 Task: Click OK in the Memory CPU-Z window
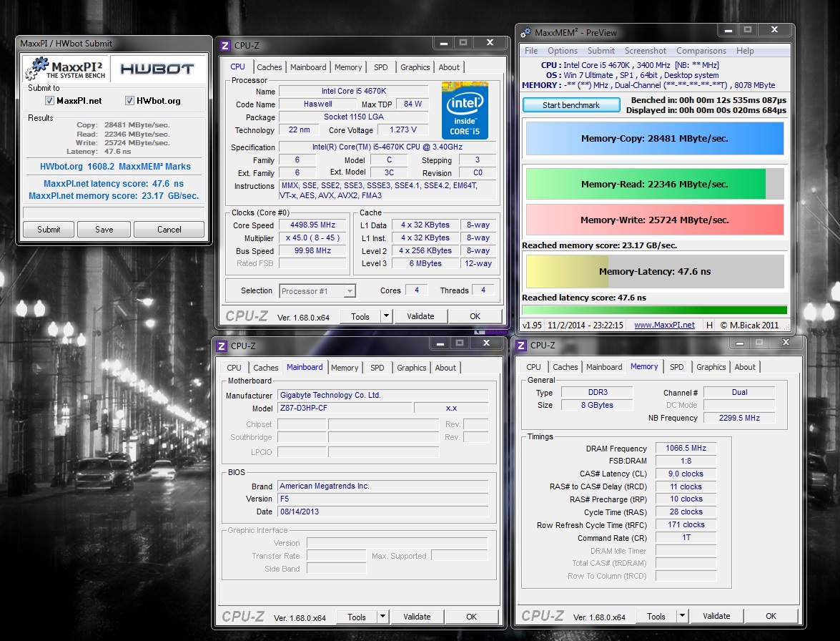click(771, 616)
